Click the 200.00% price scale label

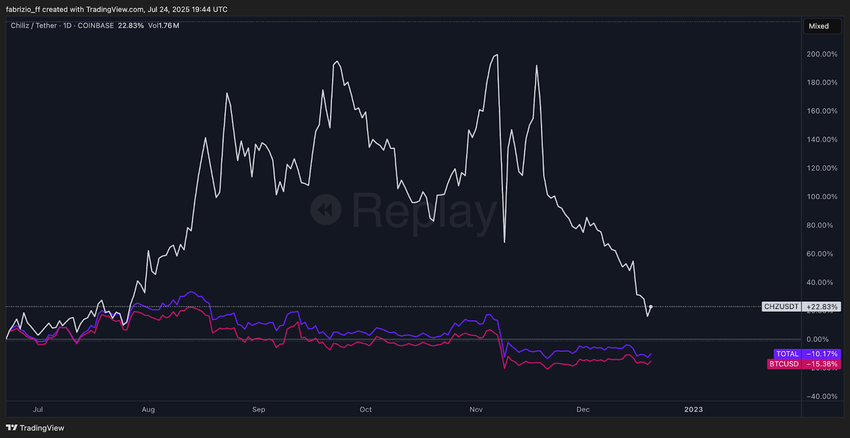pos(822,54)
